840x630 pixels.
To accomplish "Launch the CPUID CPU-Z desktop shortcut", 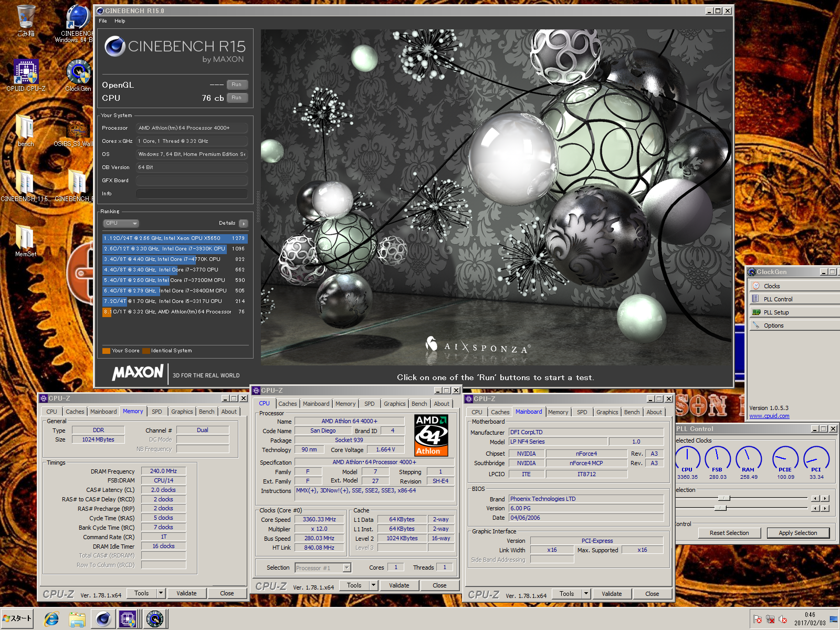I will click(x=26, y=76).
